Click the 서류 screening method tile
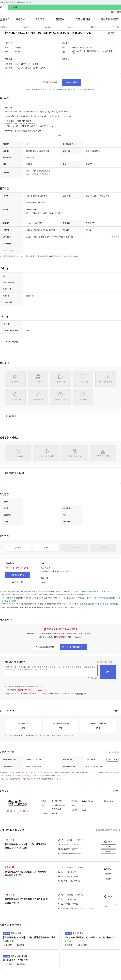Viewport: 121px width, 980px height. tap(18, 547)
